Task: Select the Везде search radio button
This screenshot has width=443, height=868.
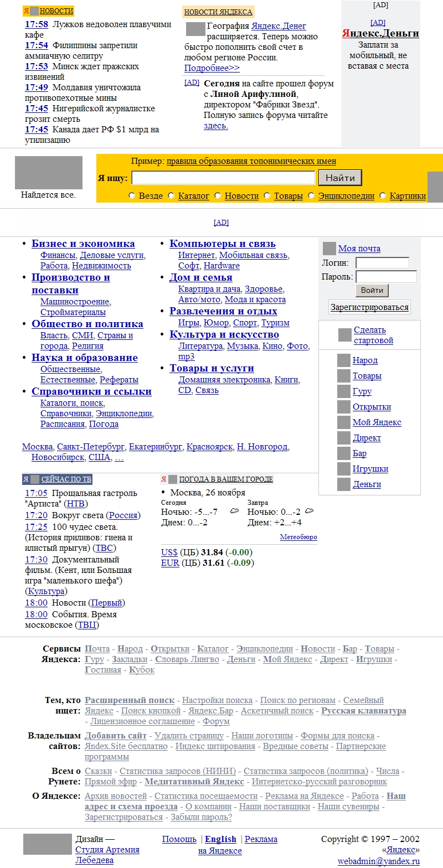Action: pyautogui.click(x=132, y=196)
